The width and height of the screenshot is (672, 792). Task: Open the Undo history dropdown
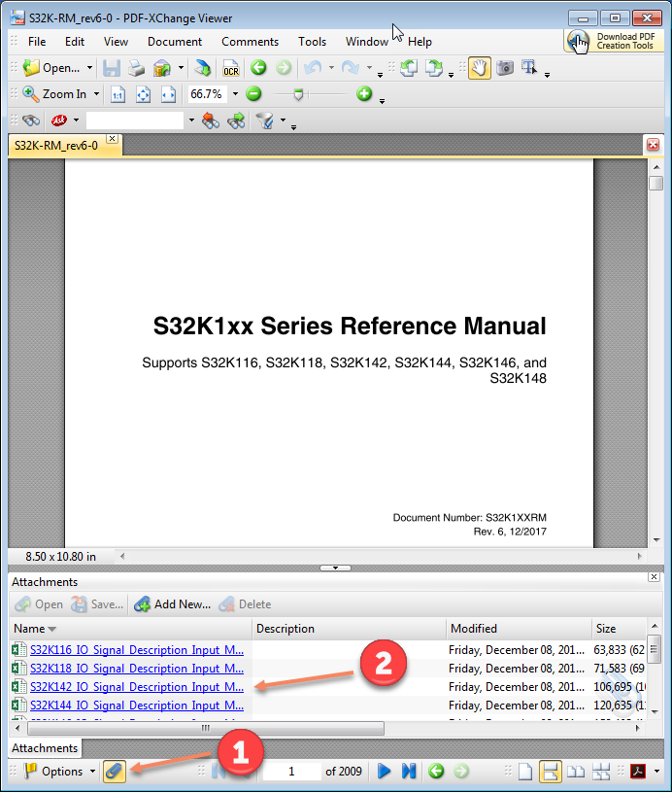tap(331, 67)
